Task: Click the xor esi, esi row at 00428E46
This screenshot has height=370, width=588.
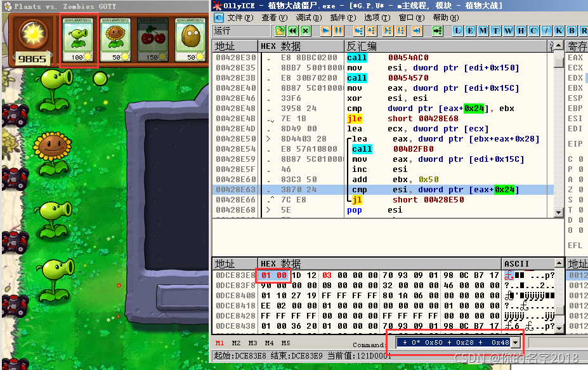Action: tap(383, 98)
